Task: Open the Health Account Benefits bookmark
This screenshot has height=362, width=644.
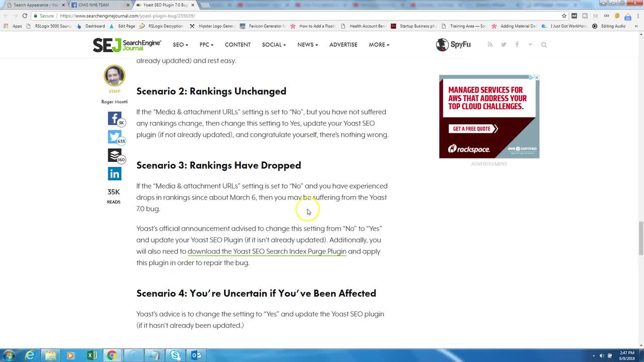Action: [363, 26]
